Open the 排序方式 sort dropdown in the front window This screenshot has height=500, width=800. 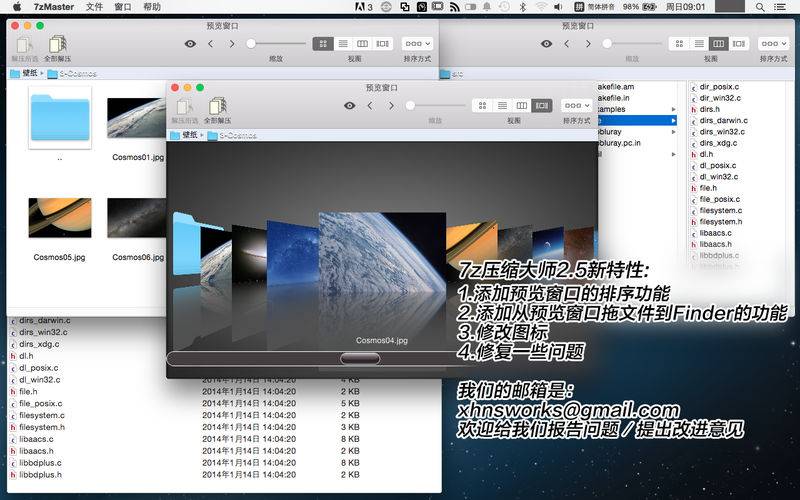click(577, 106)
